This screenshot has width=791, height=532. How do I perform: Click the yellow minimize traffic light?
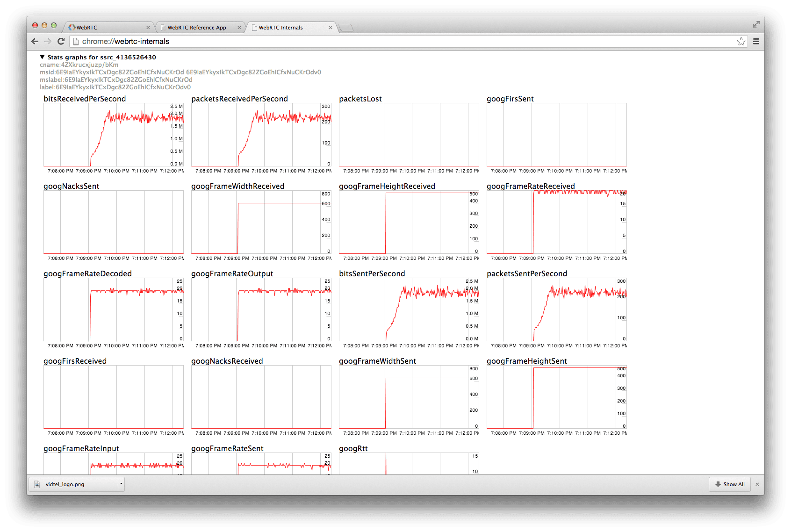pyautogui.click(x=44, y=27)
